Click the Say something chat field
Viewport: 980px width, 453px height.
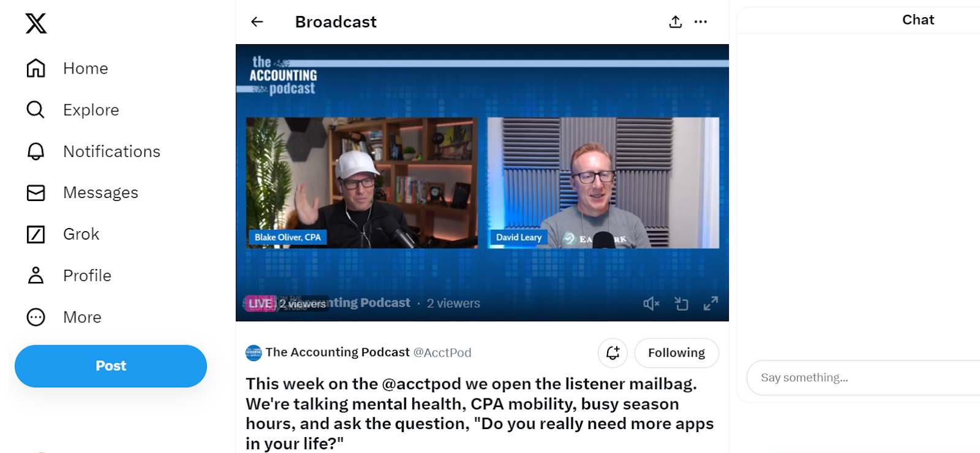[x=864, y=378]
